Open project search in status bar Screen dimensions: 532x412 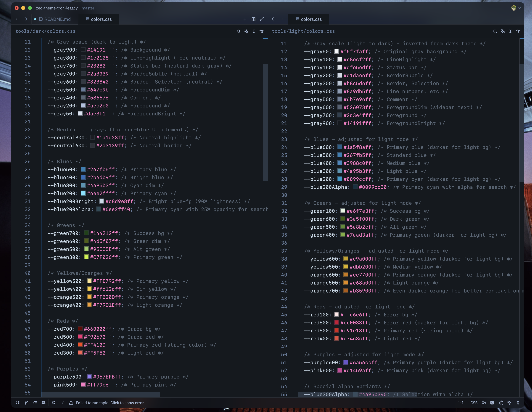coord(54,403)
